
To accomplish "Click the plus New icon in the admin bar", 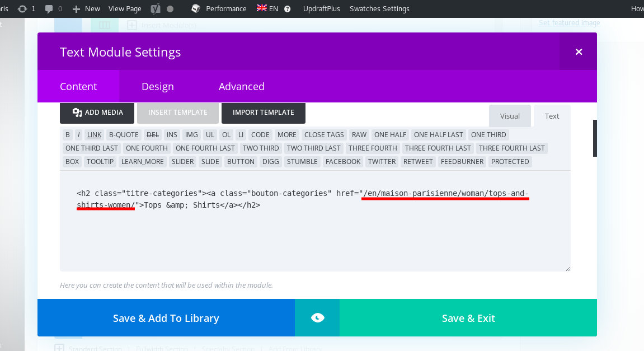I will 76,8.
